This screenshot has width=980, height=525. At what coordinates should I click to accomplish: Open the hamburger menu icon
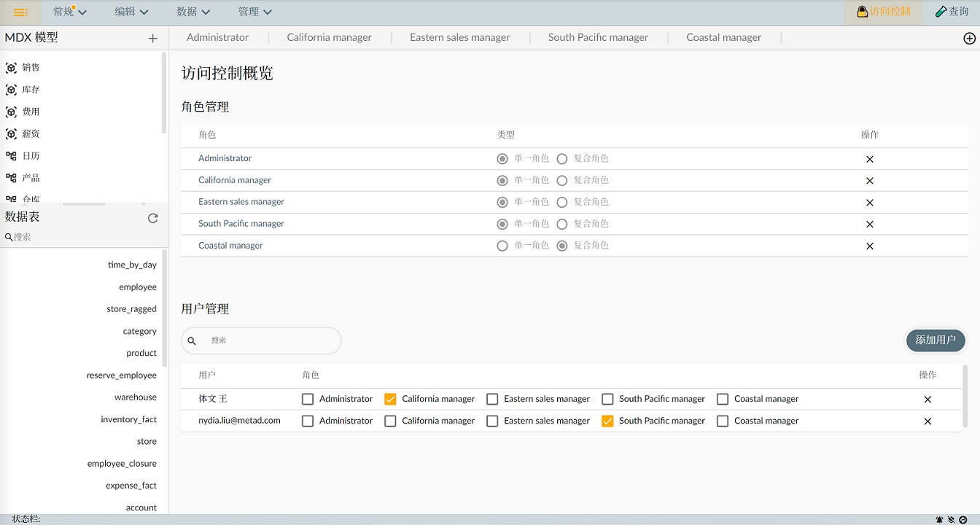tap(21, 12)
